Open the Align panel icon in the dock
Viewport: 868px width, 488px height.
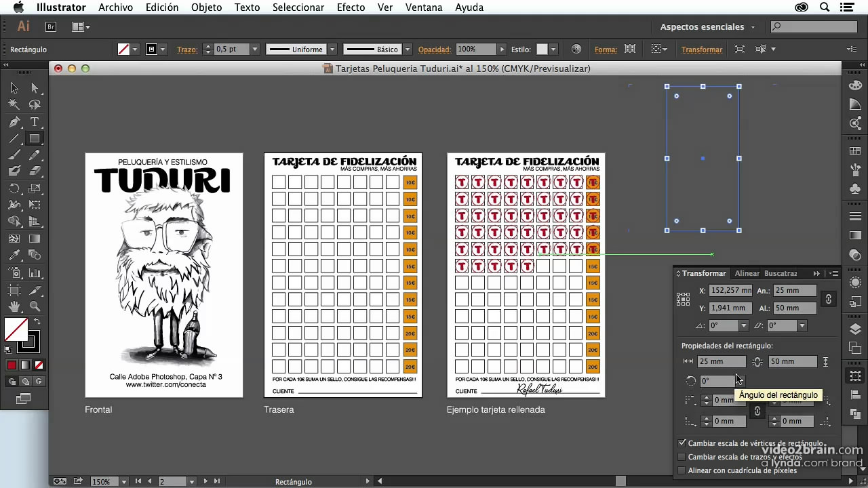856,395
